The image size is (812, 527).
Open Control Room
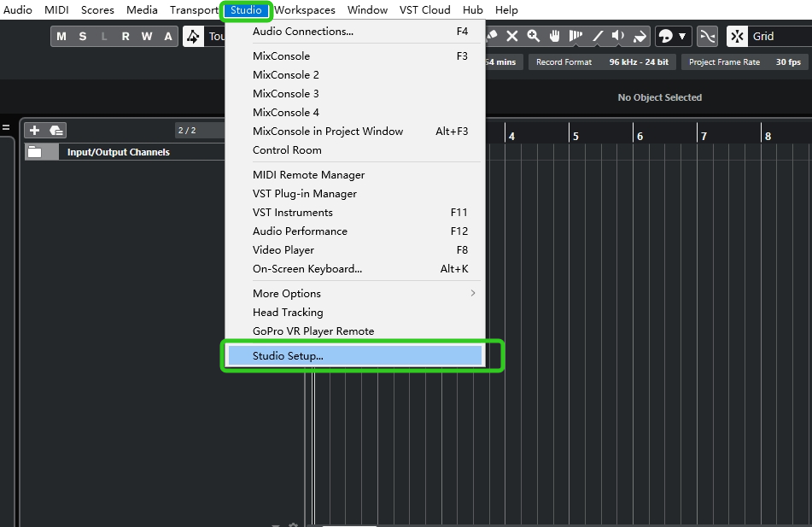pos(355,150)
